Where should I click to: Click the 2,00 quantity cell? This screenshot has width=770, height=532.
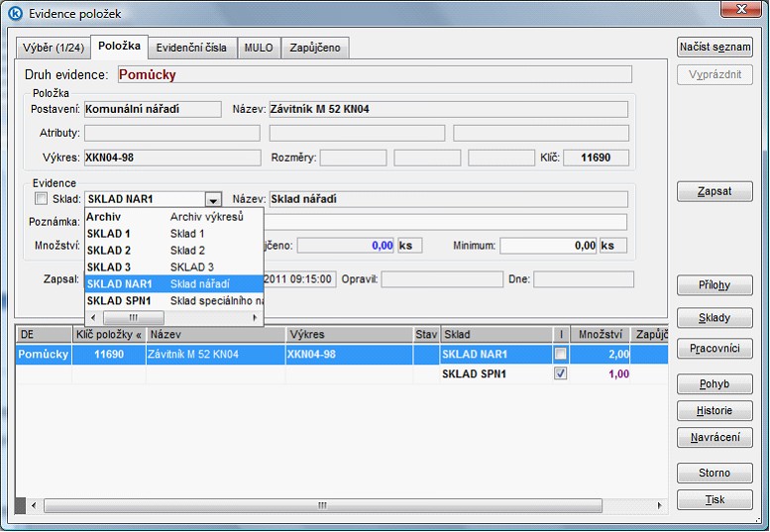click(601, 354)
